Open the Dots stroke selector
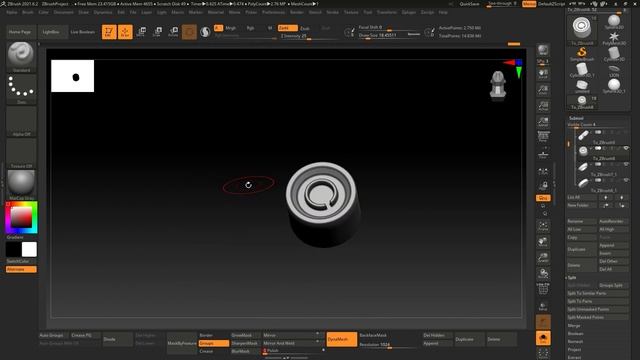The width and height of the screenshot is (640, 360). click(21, 89)
